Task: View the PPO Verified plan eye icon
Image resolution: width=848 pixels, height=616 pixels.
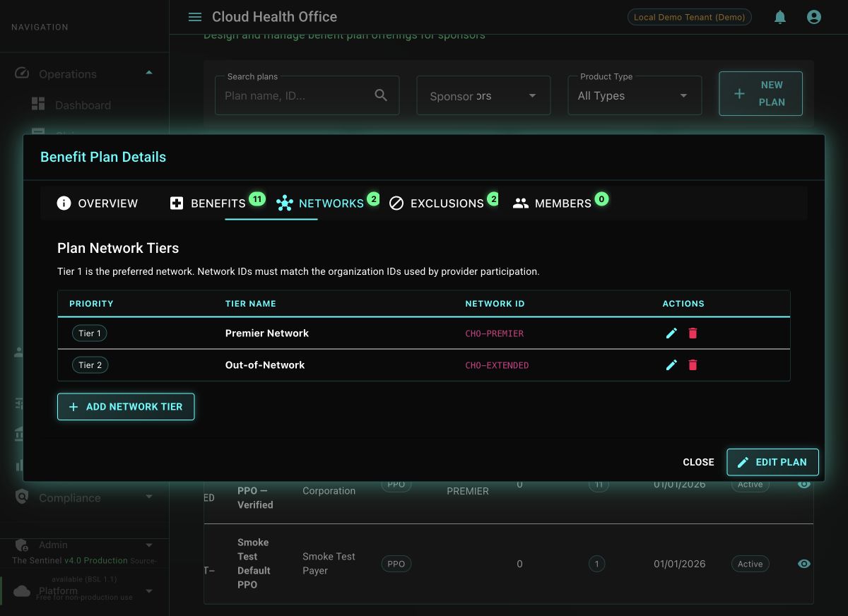Action: coord(804,485)
